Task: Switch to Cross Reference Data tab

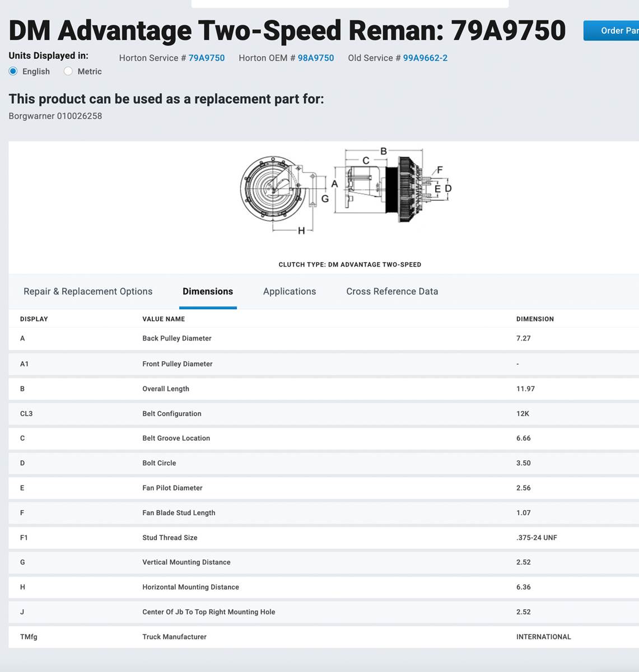Action: tap(392, 291)
